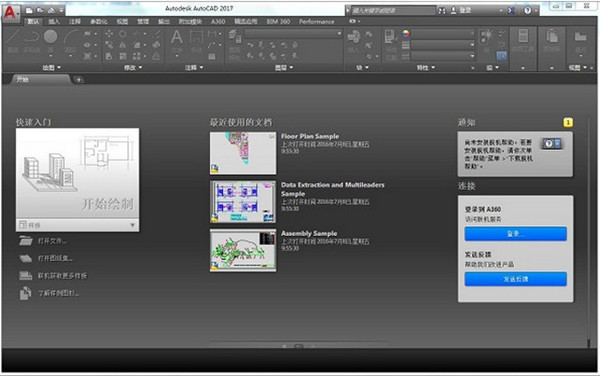This screenshot has width=600, height=376.
Task: Click the New file icon in quick access toolbar
Action: click(29, 10)
